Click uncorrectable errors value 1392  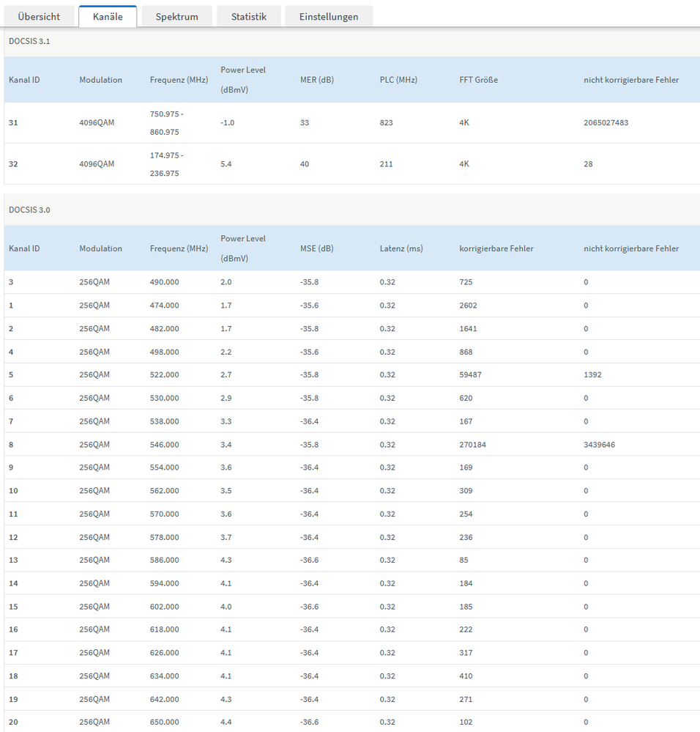(593, 374)
